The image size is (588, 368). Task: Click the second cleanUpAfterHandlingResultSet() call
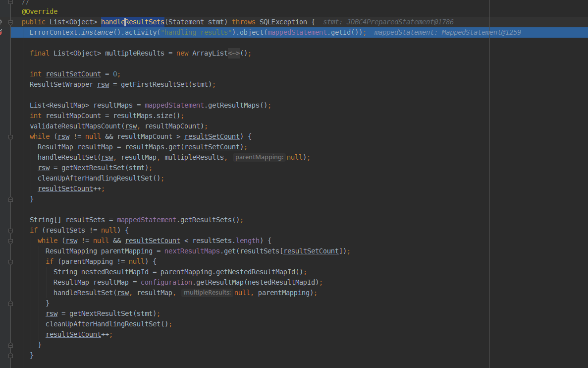pyautogui.click(x=107, y=324)
